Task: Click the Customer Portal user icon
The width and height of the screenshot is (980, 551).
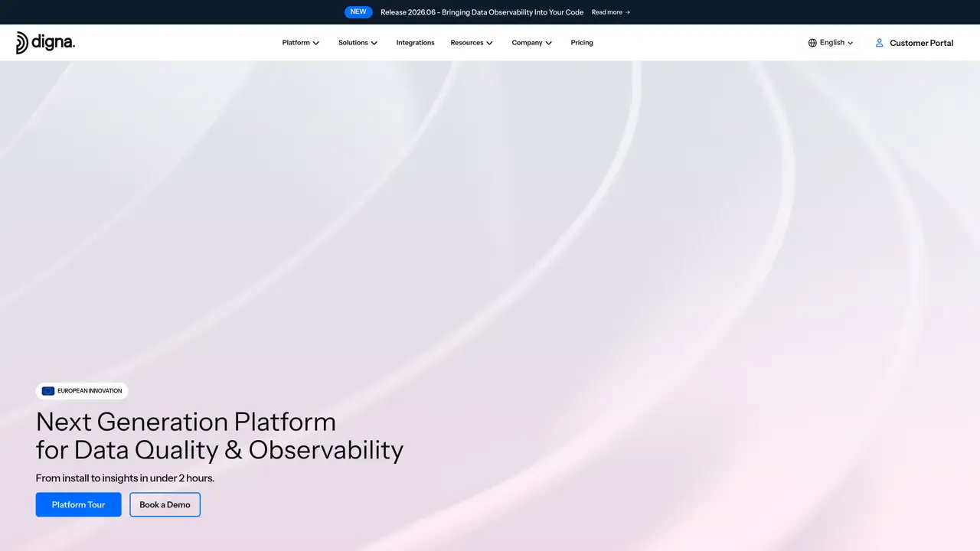Action: 880,43
